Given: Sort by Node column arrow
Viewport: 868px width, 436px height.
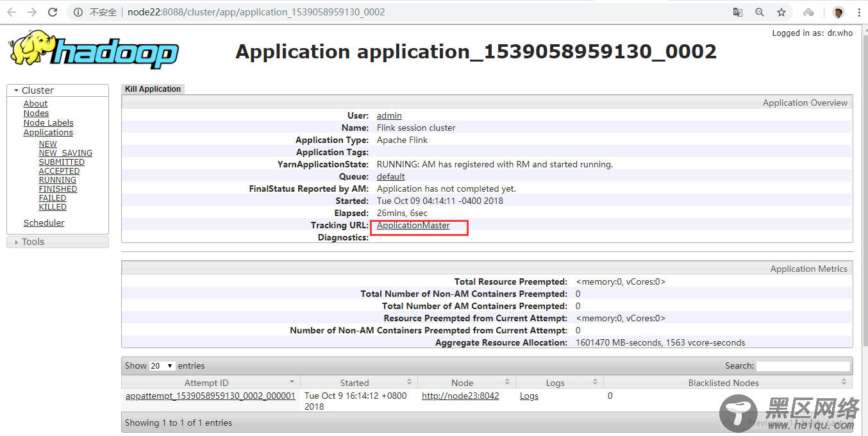Looking at the screenshot, I should [508, 382].
